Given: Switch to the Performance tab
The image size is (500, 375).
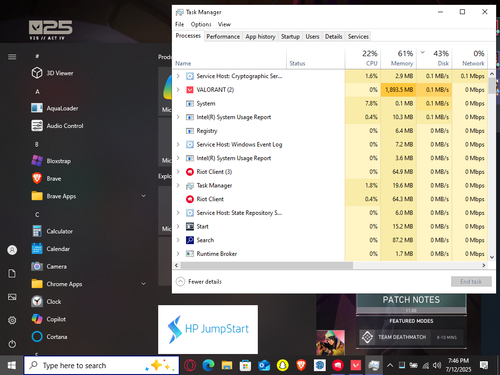Looking at the screenshot, I should (x=223, y=37).
